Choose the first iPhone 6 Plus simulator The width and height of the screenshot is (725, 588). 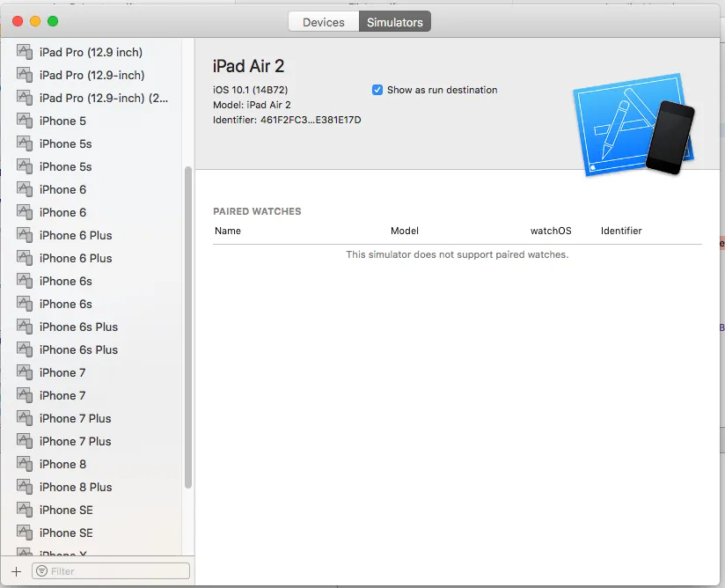pyautogui.click(x=76, y=236)
